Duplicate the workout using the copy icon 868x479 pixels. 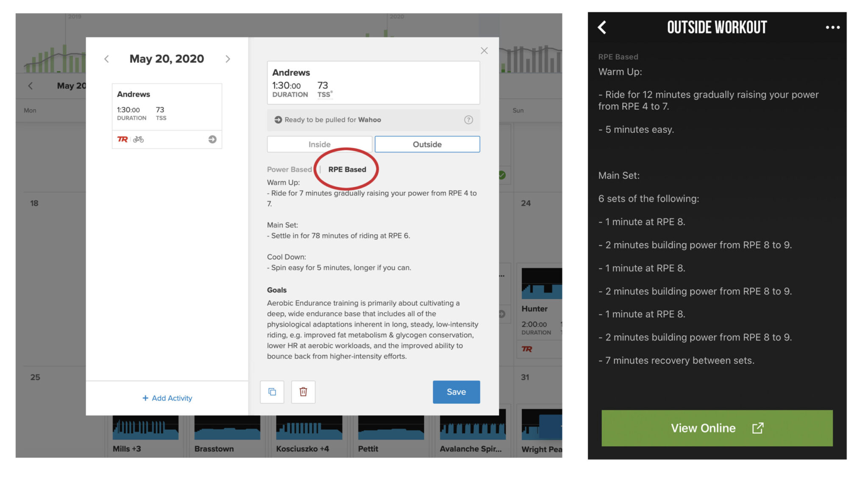pos(272,392)
